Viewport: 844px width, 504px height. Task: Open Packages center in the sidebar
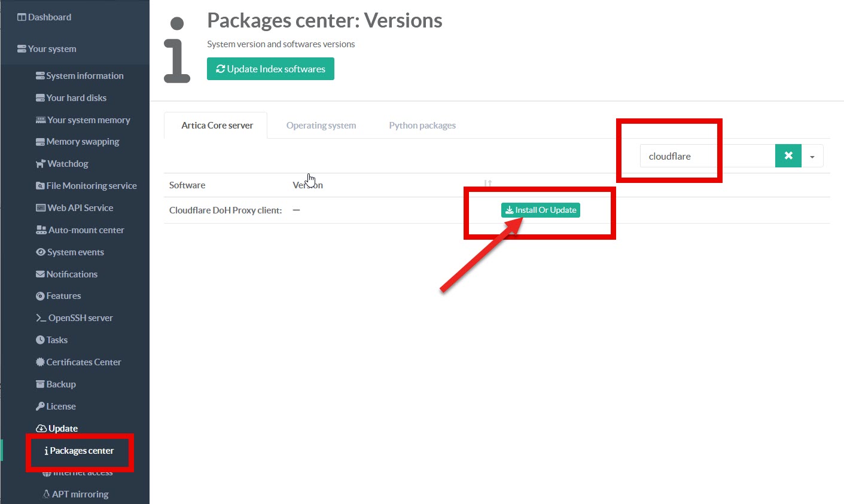click(x=81, y=451)
